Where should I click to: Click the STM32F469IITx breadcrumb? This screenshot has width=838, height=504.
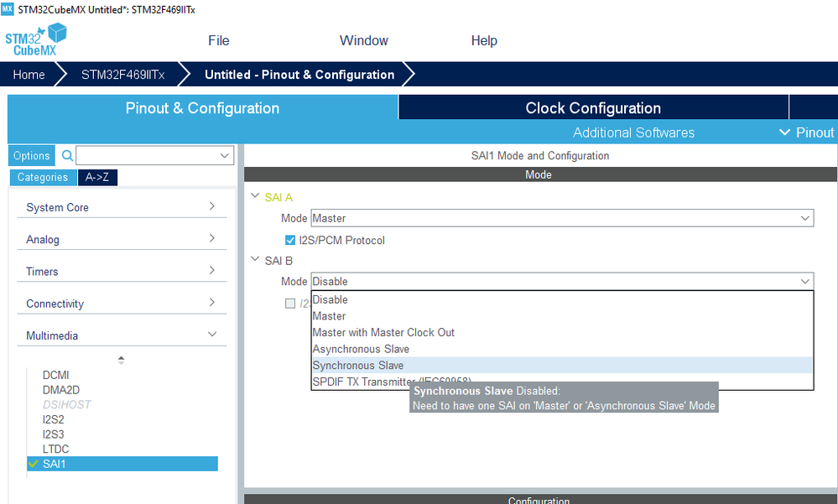click(x=123, y=75)
